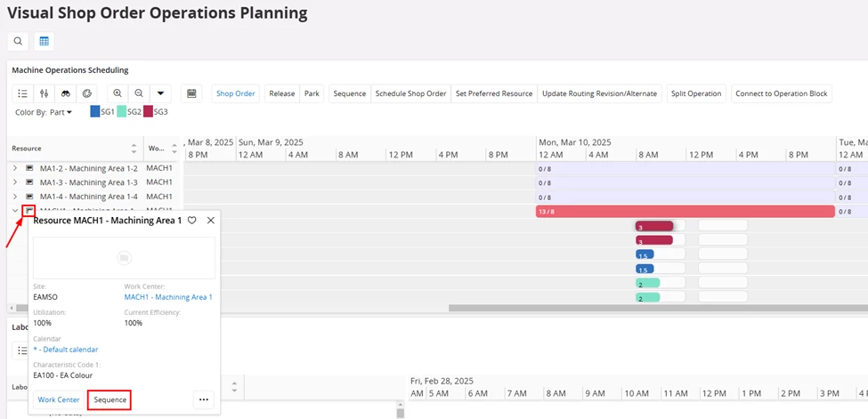Open the MACH1 - Machining Area 1 link
The height and width of the screenshot is (419, 868).
(x=168, y=297)
